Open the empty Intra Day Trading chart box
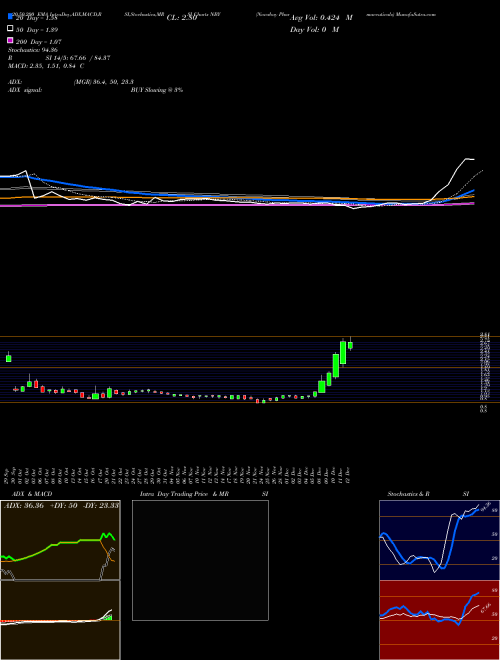The width and height of the screenshot is (500, 660). [x=200, y=560]
